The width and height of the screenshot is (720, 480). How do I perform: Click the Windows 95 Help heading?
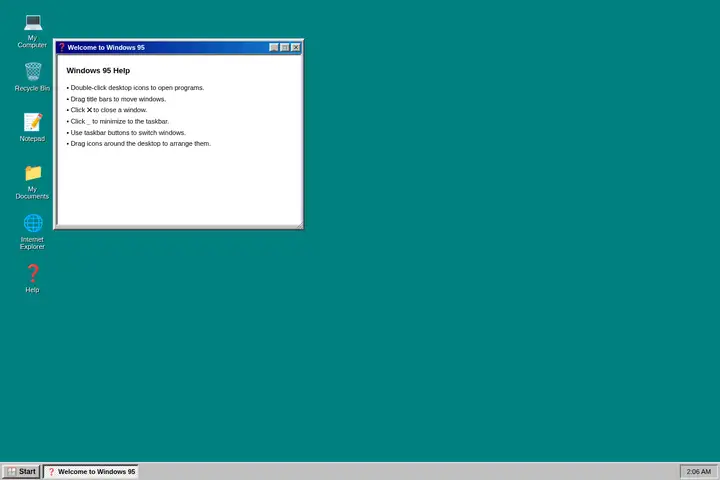[x=98, y=71]
